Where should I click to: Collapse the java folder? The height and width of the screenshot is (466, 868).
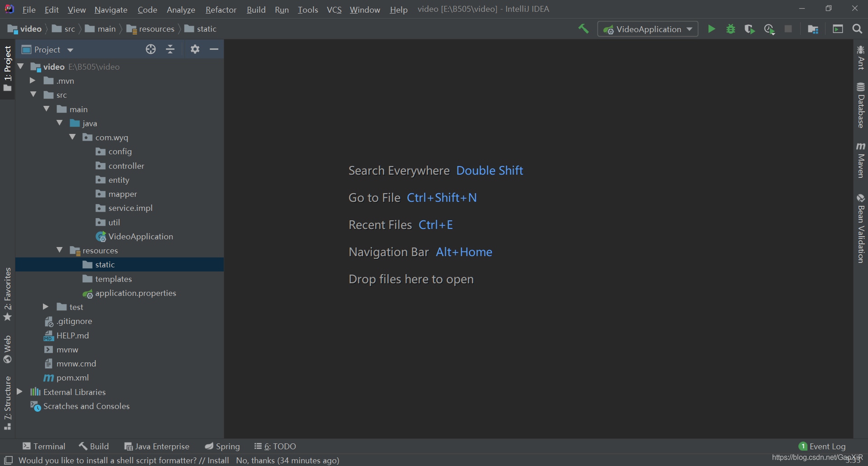(60, 123)
